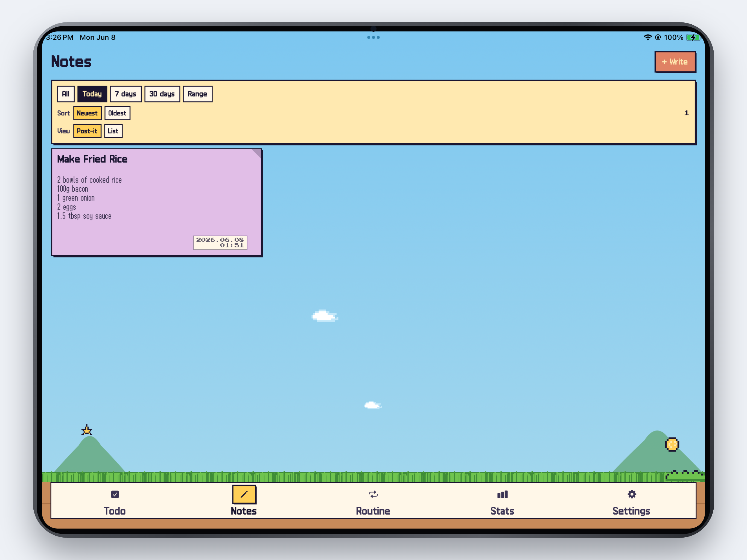The height and width of the screenshot is (560, 747).
Task: Tap the folded corner of the note
Action: point(256,153)
